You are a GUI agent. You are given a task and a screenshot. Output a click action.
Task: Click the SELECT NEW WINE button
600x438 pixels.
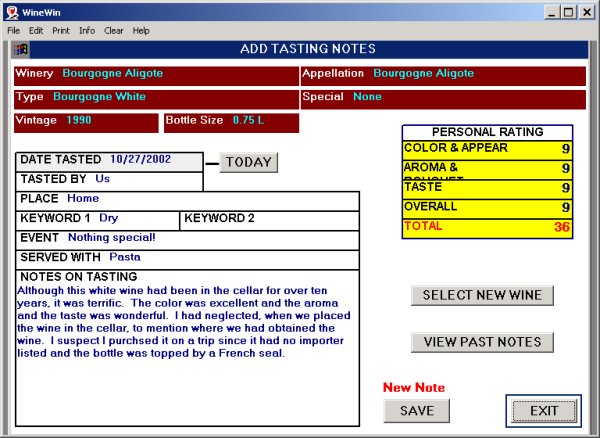point(482,295)
